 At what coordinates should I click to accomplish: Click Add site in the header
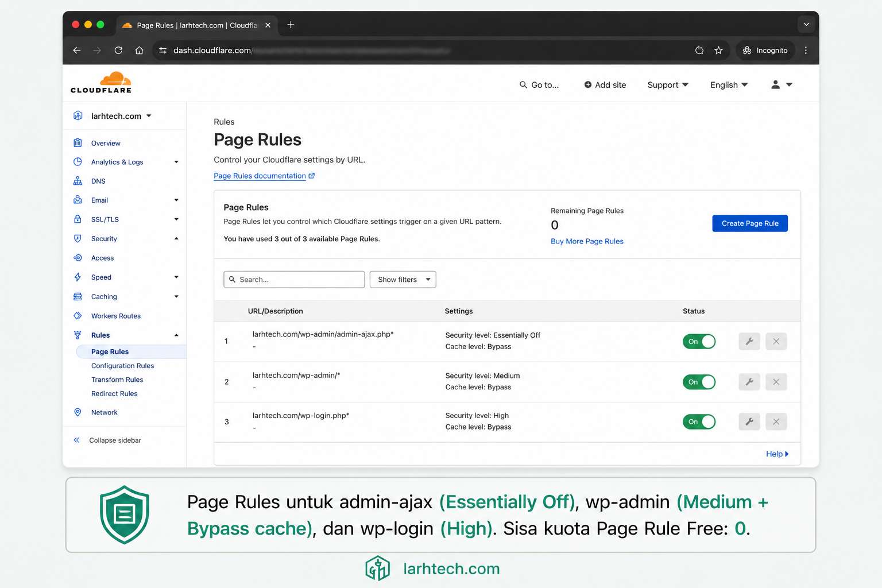[605, 85]
